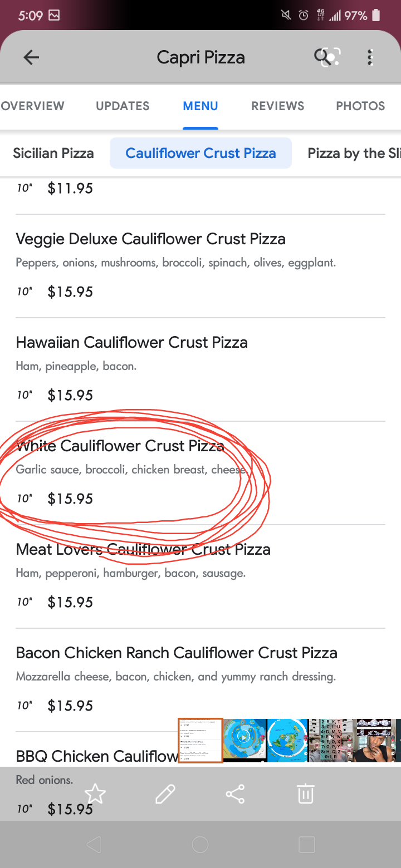Open the Updates tab
Image resolution: width=401 pixels, height=868 pixels.
coord(123,106)
